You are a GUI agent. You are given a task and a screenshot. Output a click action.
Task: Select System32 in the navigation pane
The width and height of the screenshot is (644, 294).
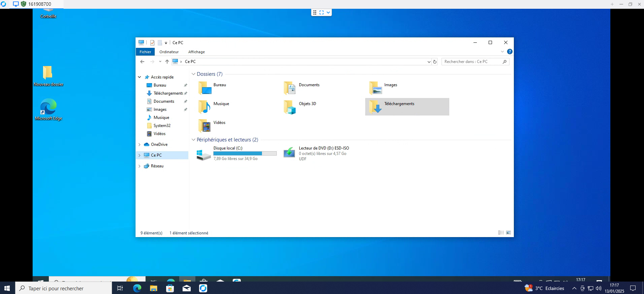click(x=162, y=126)
